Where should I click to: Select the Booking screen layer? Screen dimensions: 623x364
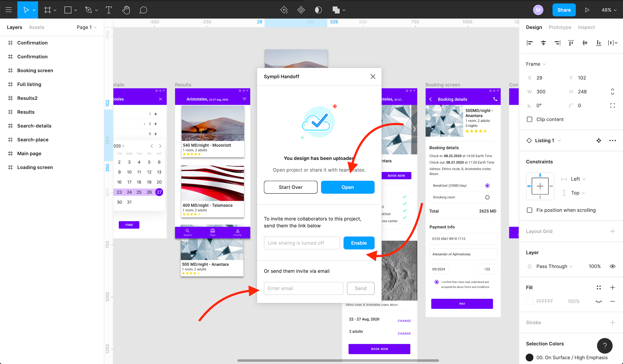[35, 71]
